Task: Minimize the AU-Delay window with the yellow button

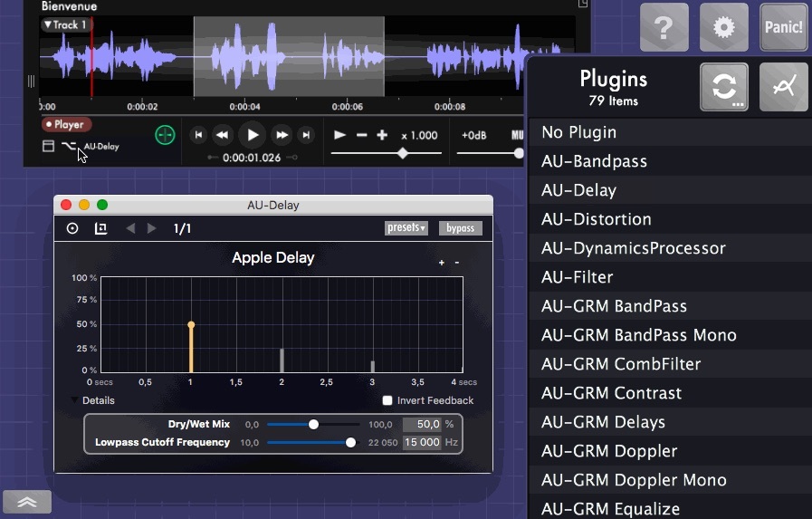Action: tap(84, 205)
